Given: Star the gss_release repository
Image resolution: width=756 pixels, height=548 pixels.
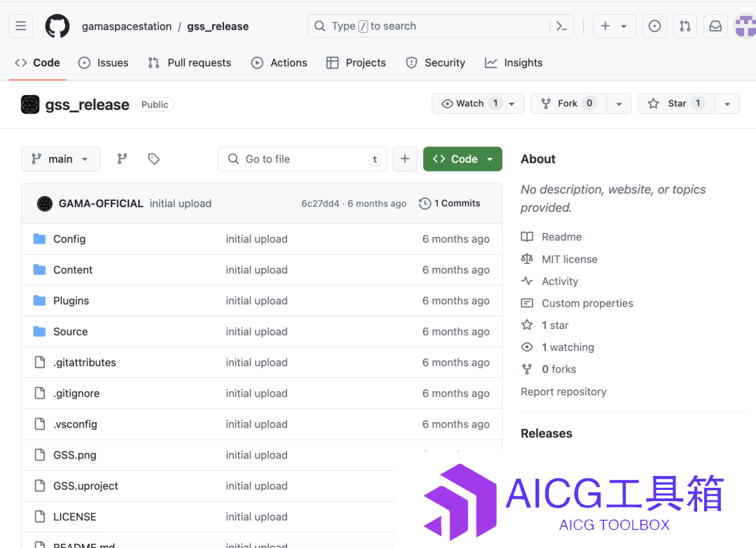Looking at the screenshot, I should point(676,104).
